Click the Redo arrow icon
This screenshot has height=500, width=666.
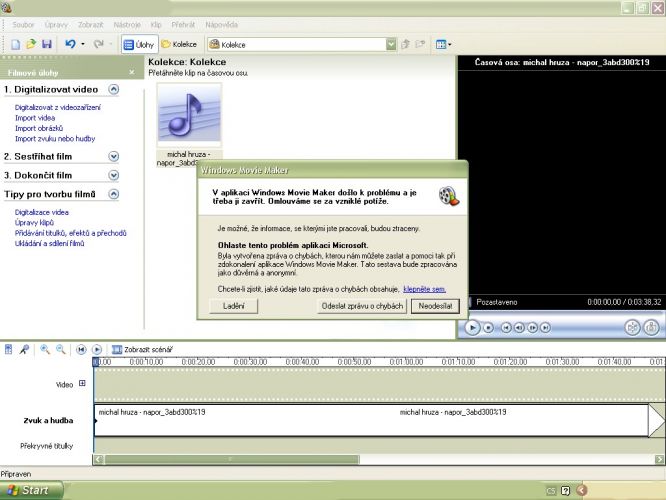click(x=99, y=44)
